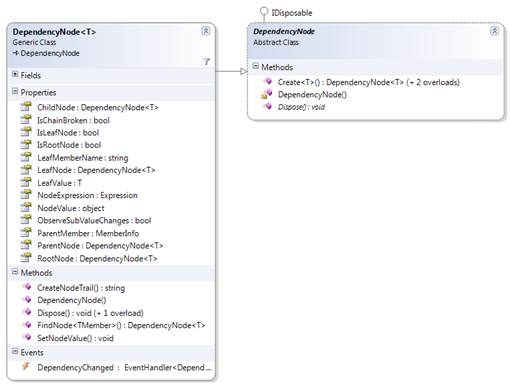
Task: Collapse the Events section
Action: tap(15, 351)
